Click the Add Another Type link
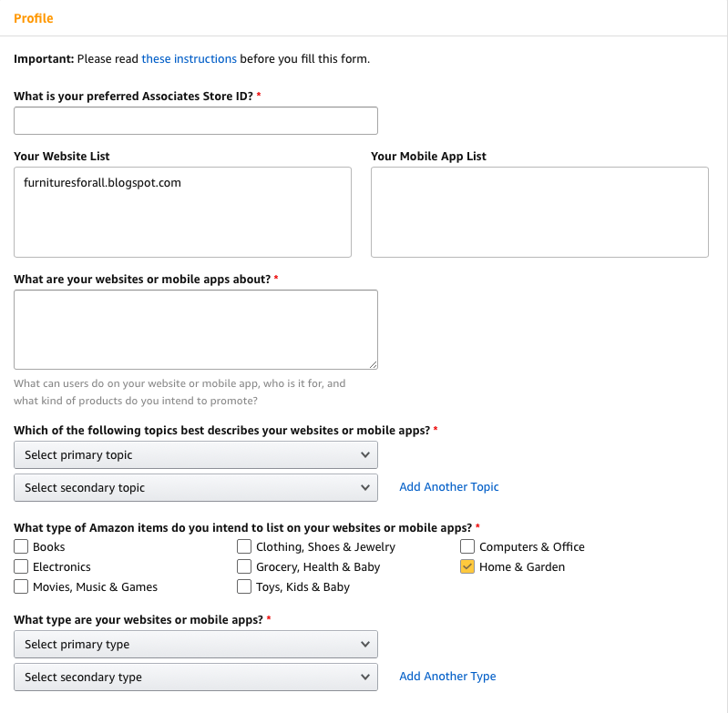Viewport: 728px width, 713px height. point(447,677)
